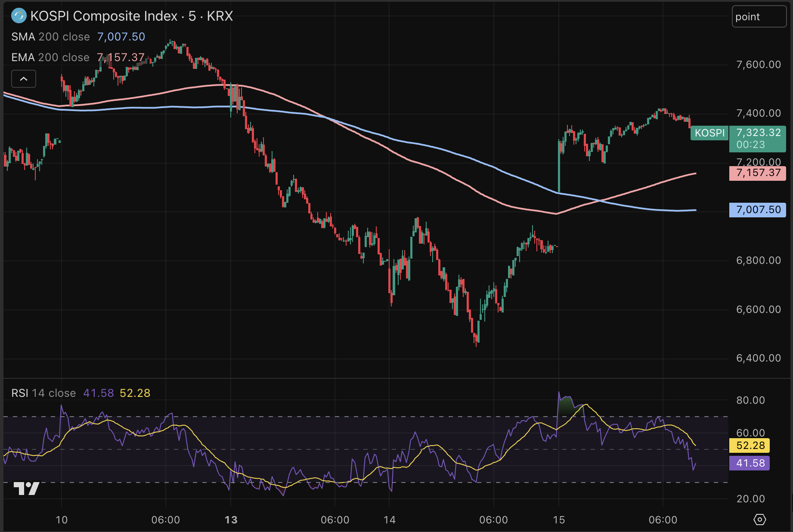
Task: Click the yellow RSI average tag 52.28
Action: pos(750,445)
